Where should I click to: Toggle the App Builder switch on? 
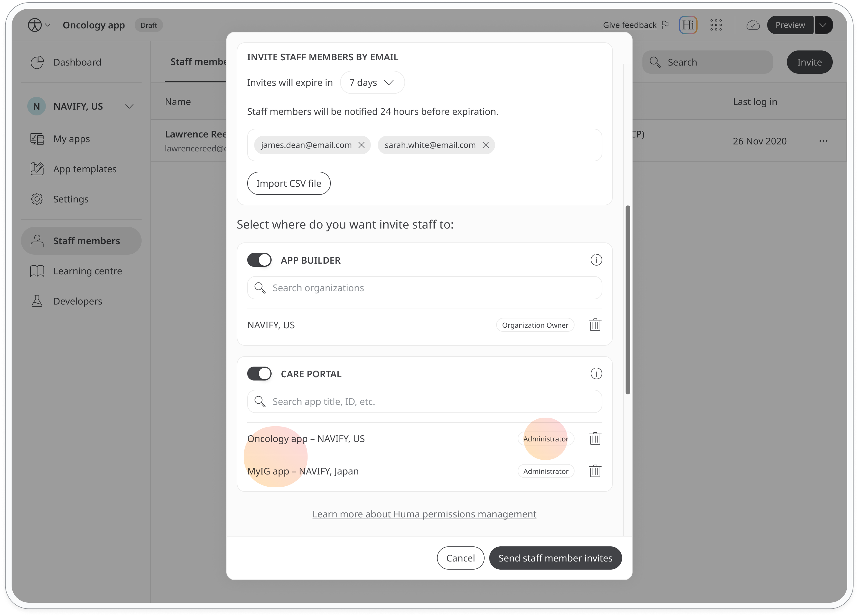tap(259, 260)
